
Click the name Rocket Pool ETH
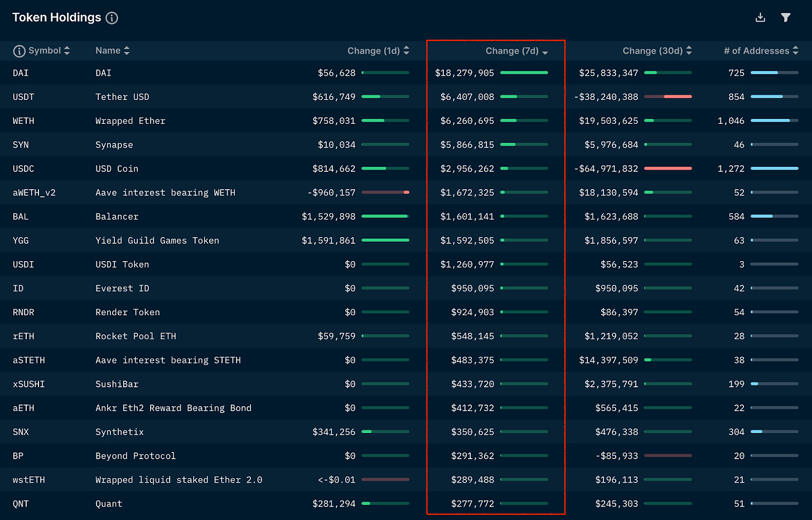point(136,337)
